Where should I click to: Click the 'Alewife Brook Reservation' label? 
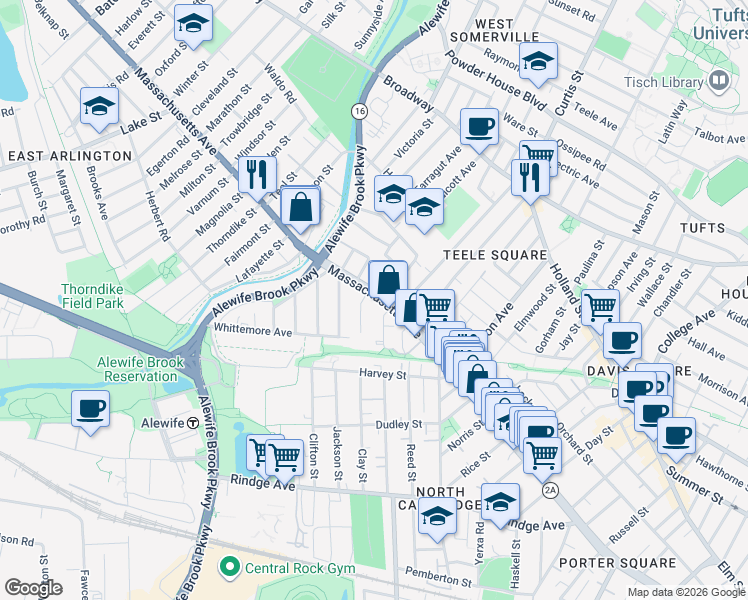coord(140,369)
